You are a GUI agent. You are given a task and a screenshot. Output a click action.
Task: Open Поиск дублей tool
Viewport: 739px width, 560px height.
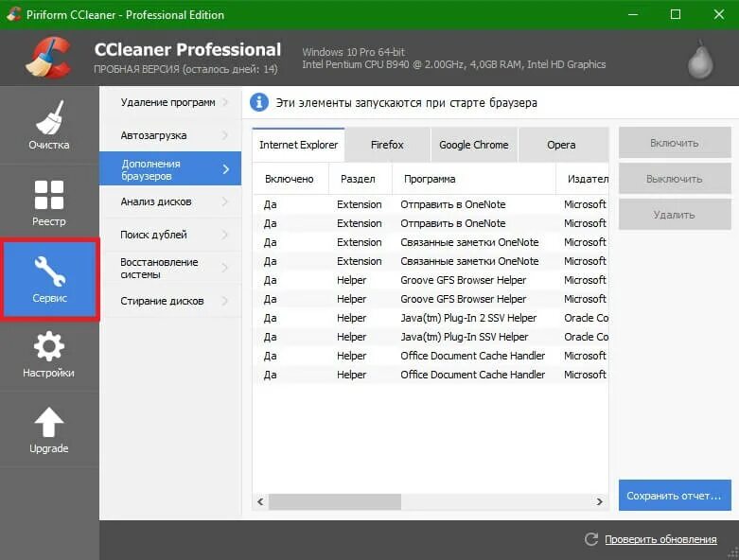coord(170,235)
